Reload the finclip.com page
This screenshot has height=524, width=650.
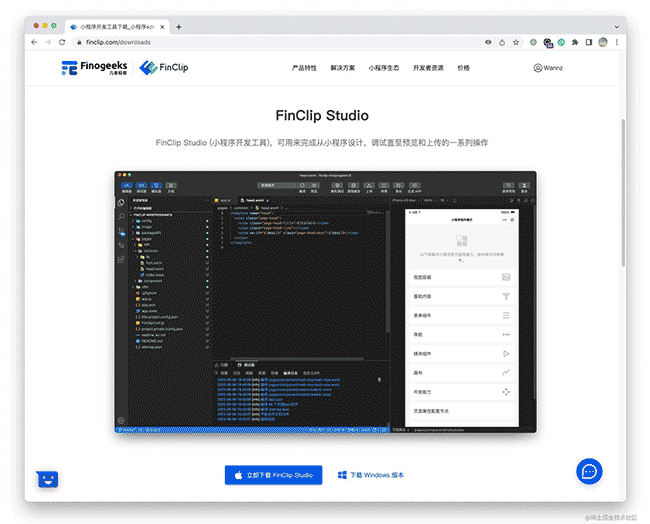(x=62, y=42)
